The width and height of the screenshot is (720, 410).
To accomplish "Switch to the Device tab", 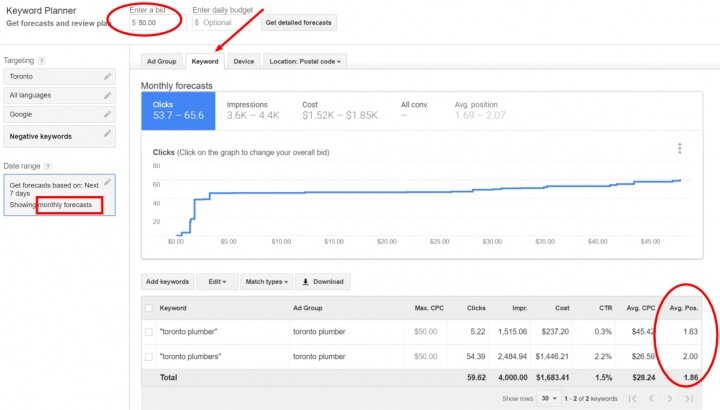I will pos(243,62).
